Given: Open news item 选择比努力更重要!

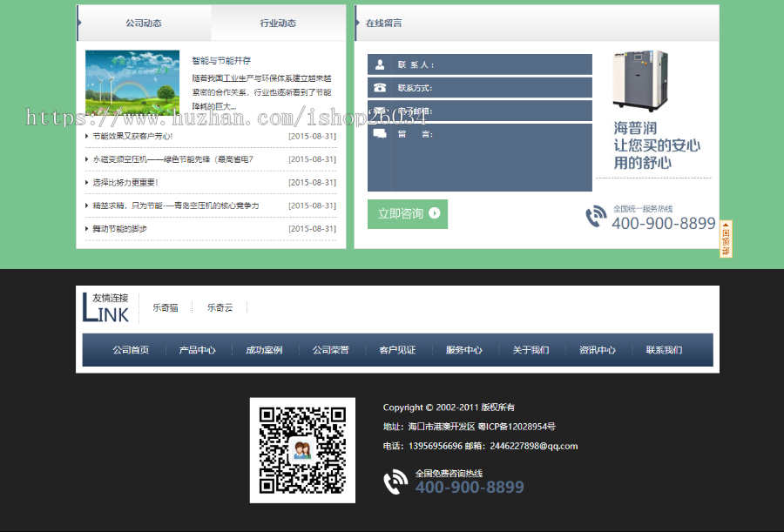Looking at the screenshot, I should pos(125,183).
